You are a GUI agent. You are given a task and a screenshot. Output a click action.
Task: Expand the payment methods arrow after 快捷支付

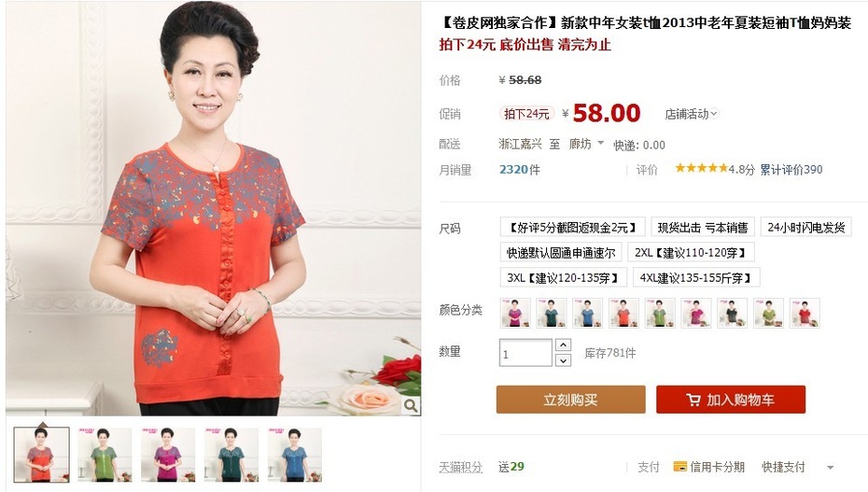pos(830,468)
